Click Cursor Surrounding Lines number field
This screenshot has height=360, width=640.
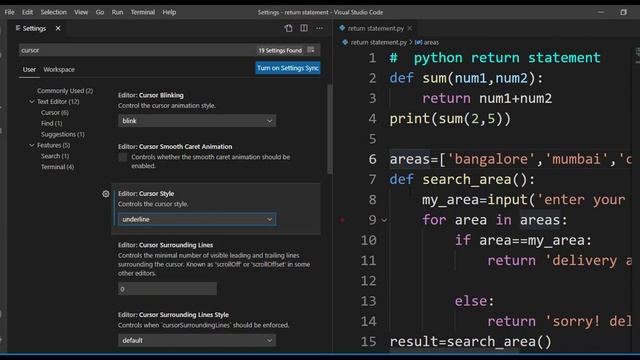(167, 289)
